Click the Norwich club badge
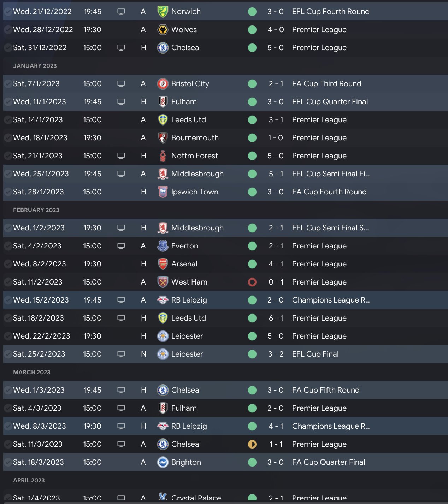Image resolution: width=448 pixels, height=504 pixels. coord(163,12)
